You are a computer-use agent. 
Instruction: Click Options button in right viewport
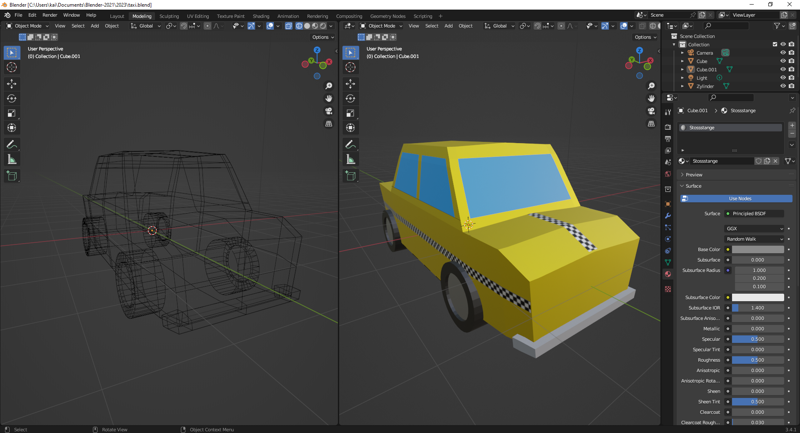pos(645,37)
